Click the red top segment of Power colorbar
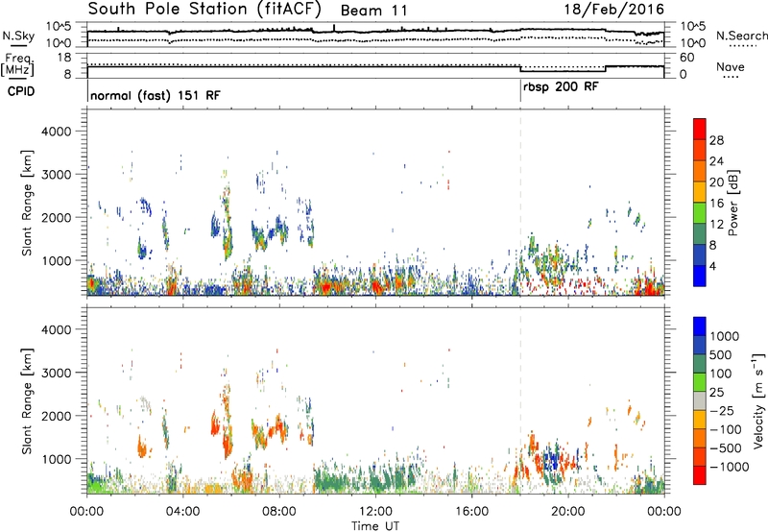 [x=700, y=129]
